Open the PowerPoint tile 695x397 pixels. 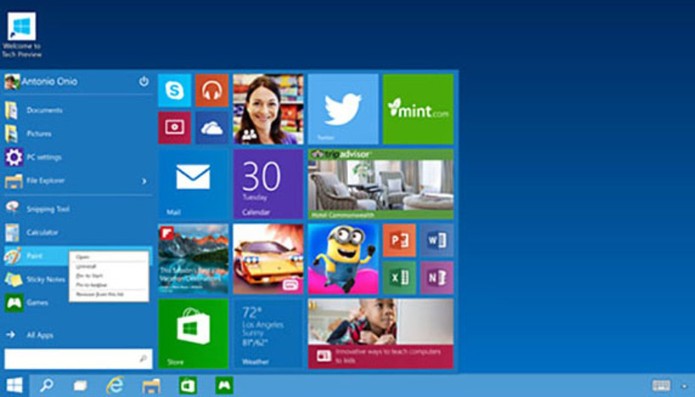399,240
